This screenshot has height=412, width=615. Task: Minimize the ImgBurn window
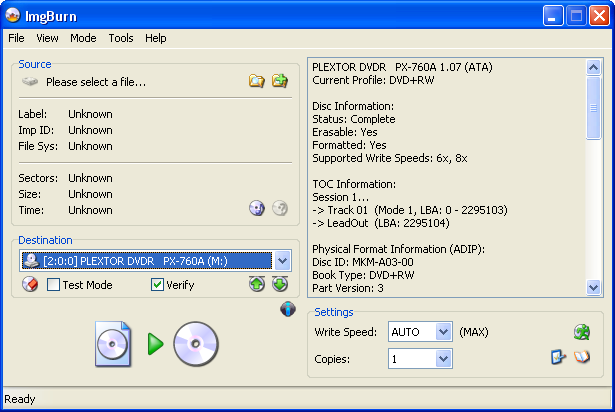pos(553,16)
